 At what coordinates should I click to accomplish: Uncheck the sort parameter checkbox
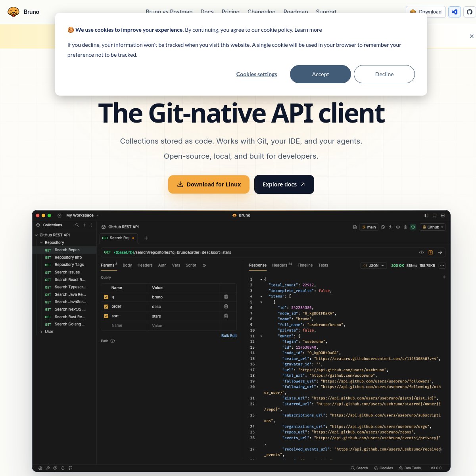(106, 316)
